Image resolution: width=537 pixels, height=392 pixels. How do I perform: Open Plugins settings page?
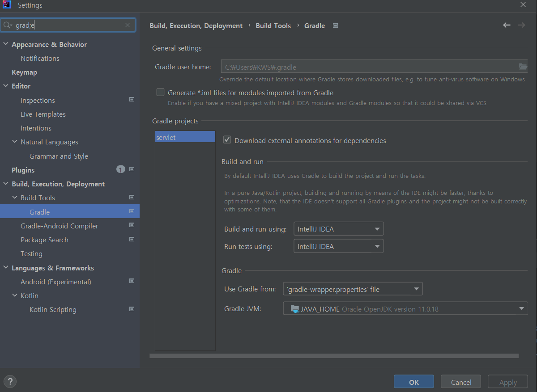23,170
